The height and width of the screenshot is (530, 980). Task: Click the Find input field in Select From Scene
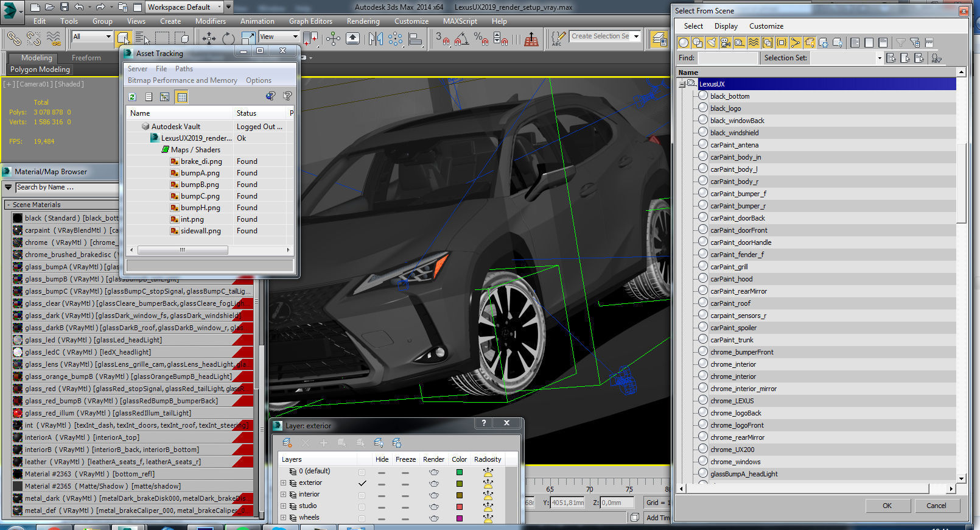pos(727,58)
